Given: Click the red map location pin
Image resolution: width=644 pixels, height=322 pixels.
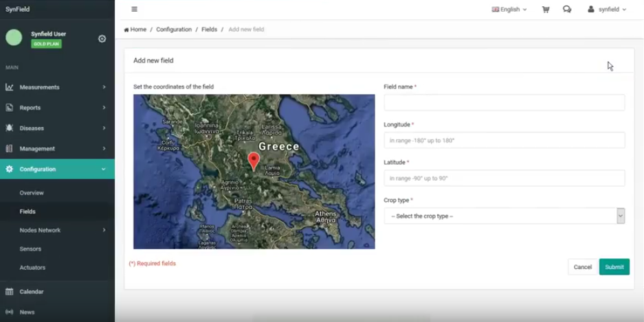Looking at the screenshot, I should click(254, 161).
